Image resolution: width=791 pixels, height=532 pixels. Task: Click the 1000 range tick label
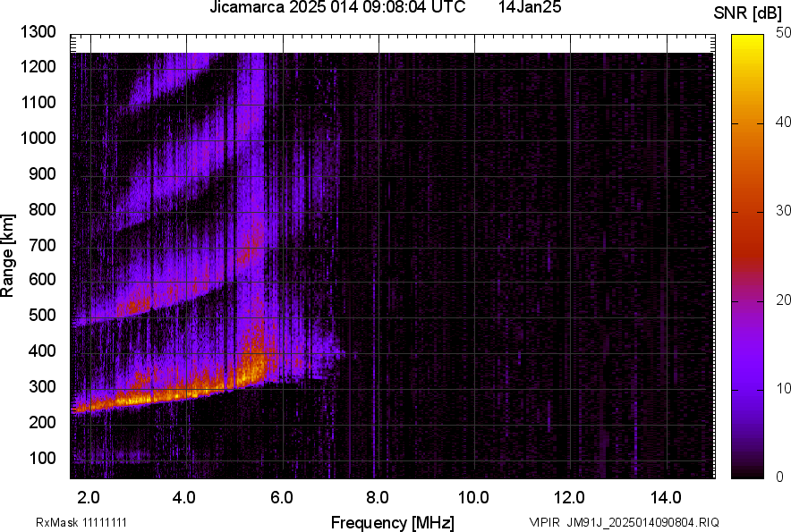click(38, 138)
